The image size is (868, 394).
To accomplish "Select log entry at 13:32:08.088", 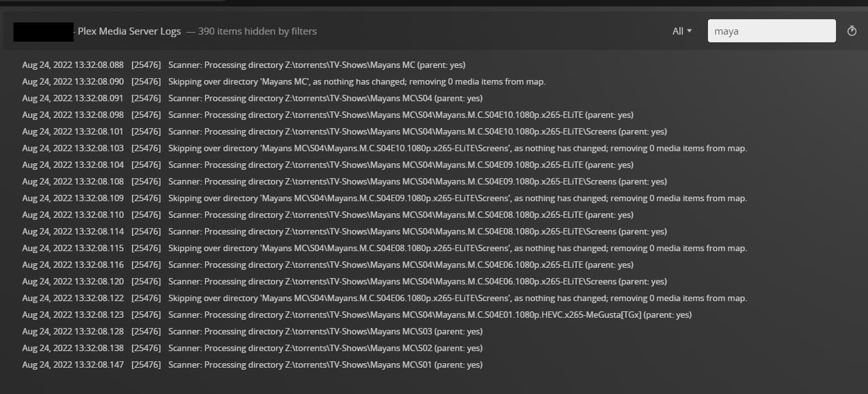I will 316,65.
